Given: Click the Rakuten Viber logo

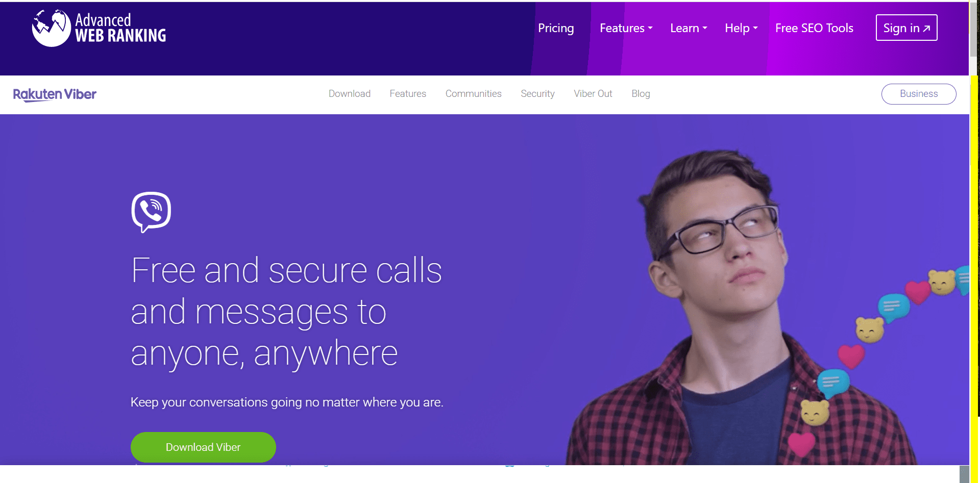Looking at the screenshot, I should pos(55,94).
